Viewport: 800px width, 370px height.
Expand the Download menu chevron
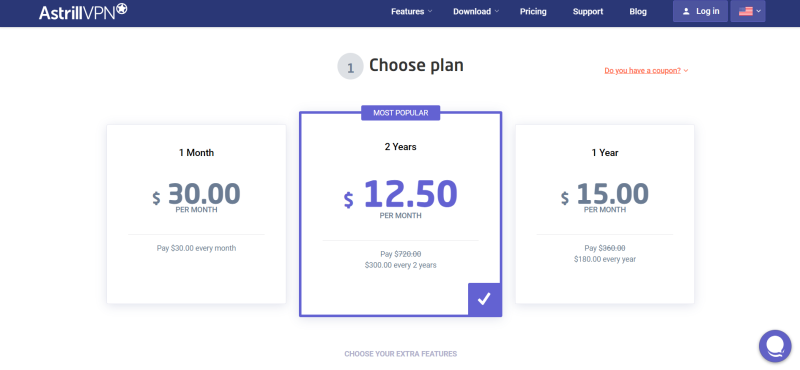coord(496,11)
